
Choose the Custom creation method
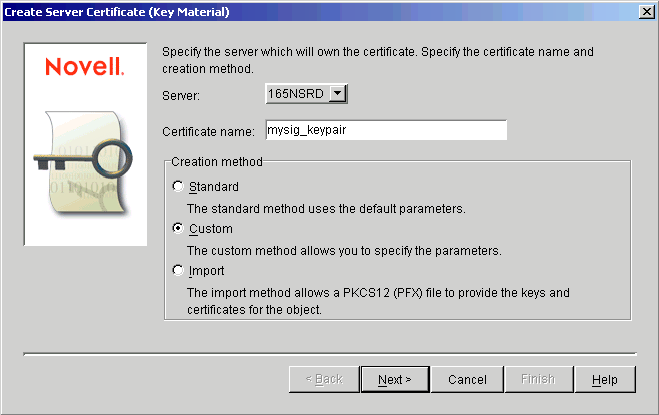click(x=179, y=228)
